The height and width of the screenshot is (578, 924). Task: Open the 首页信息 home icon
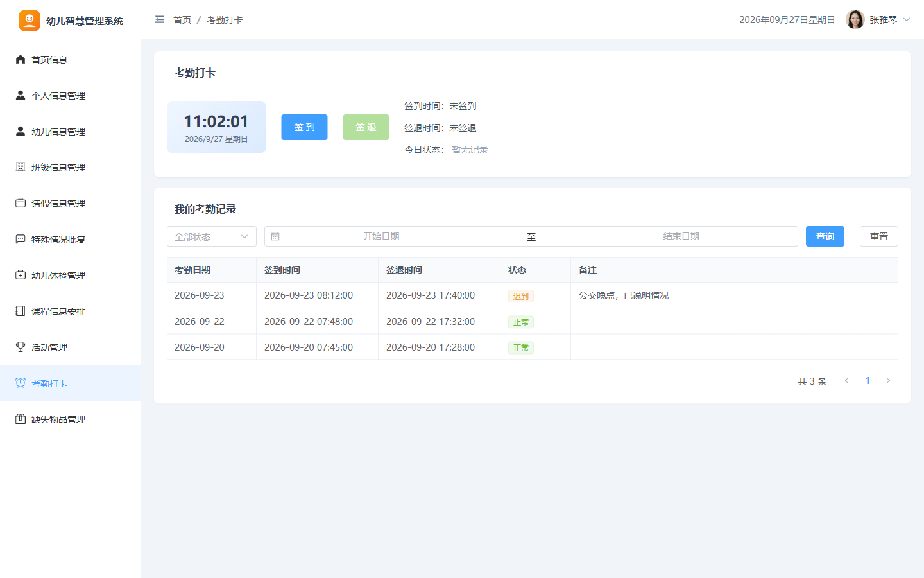pyautogui.click(x=21, y=59)
